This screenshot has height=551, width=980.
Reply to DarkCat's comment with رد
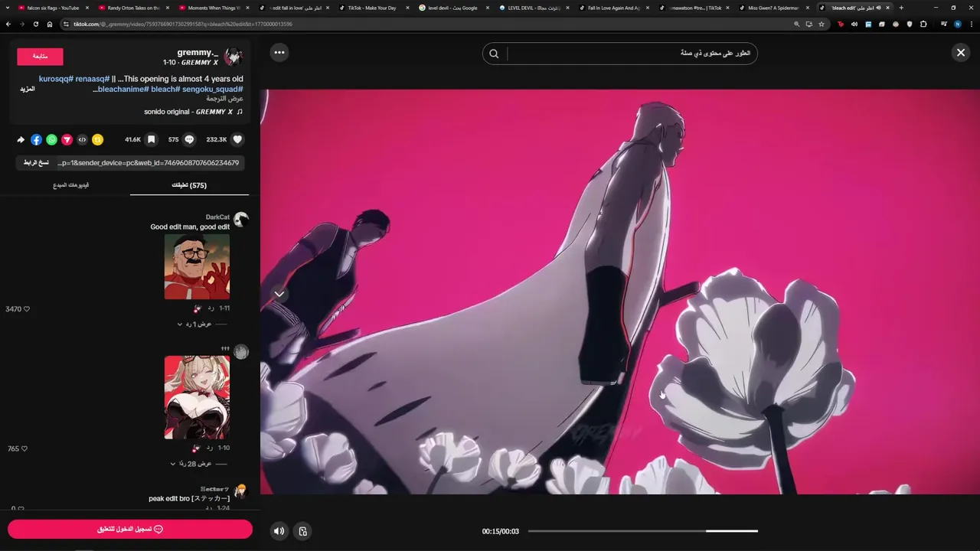(211, 308)
